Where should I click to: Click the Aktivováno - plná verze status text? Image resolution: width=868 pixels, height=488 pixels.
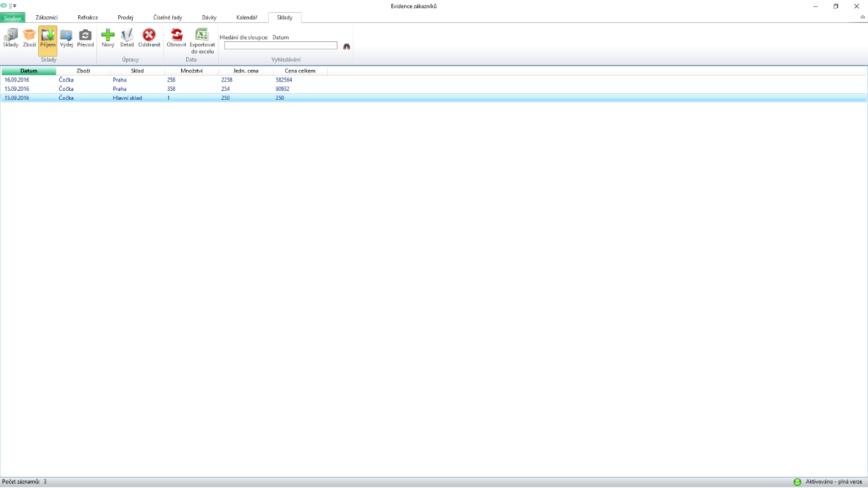(834, 482)
